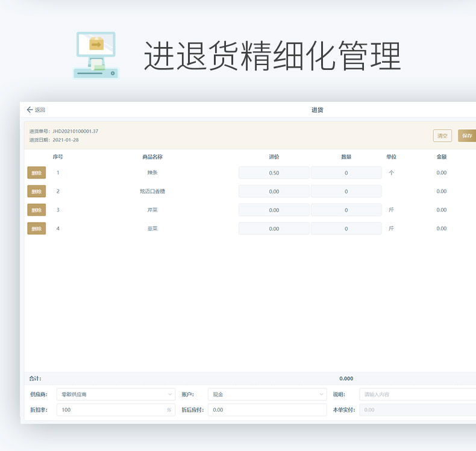
Task: Delete row 4 韭菜 item
Action: [x=36, y=229]
